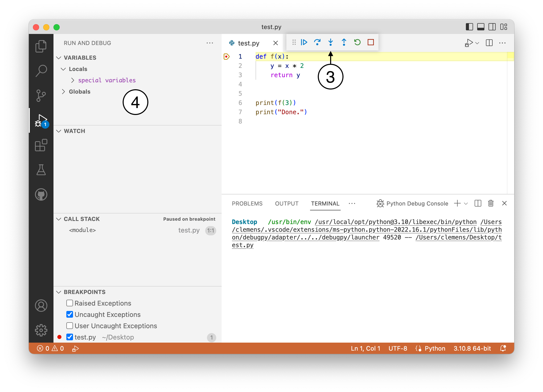Enable Raised Exceptions breakpoint
543x392 pixels.
click(70, 303)
